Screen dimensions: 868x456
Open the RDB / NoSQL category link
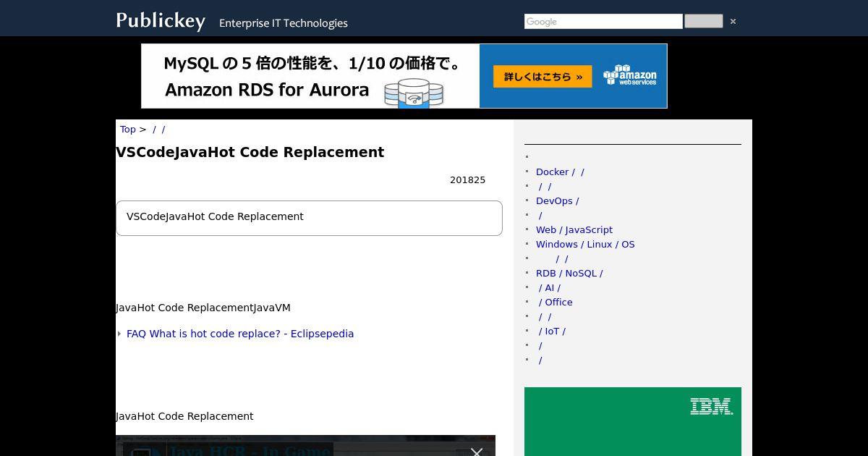point(569,273)
